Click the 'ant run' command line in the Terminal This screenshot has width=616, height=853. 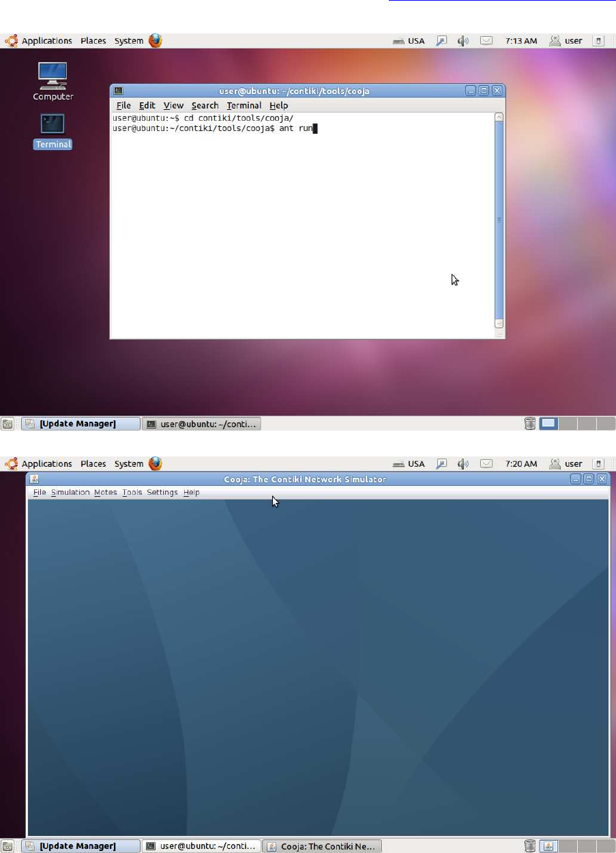(x=214, y=128)
